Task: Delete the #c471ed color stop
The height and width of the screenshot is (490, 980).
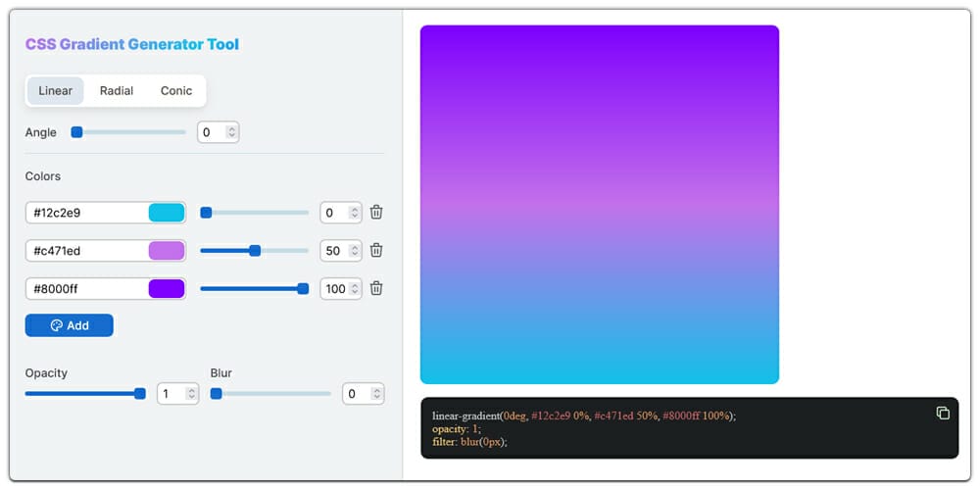Action: (376, 250)
